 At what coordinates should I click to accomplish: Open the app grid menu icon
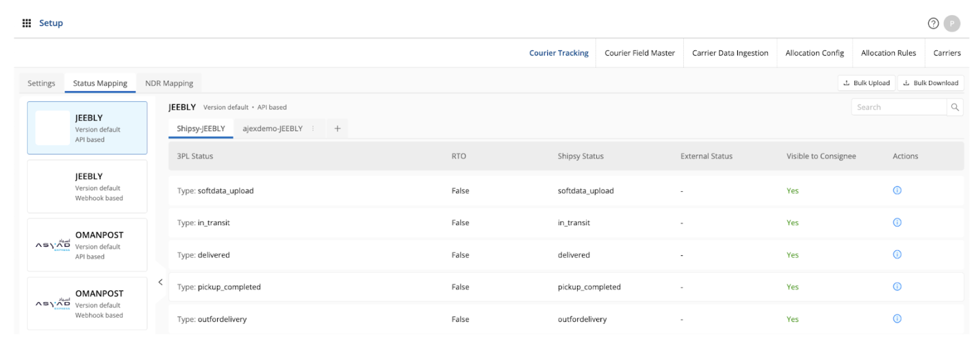tap(27, 23)
